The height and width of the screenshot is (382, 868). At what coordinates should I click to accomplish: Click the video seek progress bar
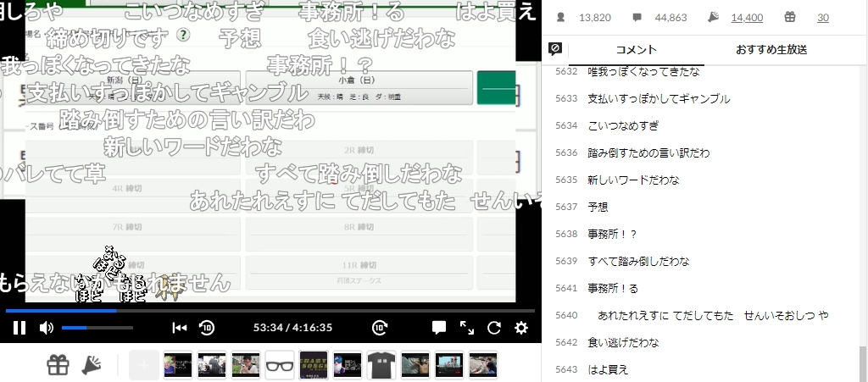(x=270, y=311)
